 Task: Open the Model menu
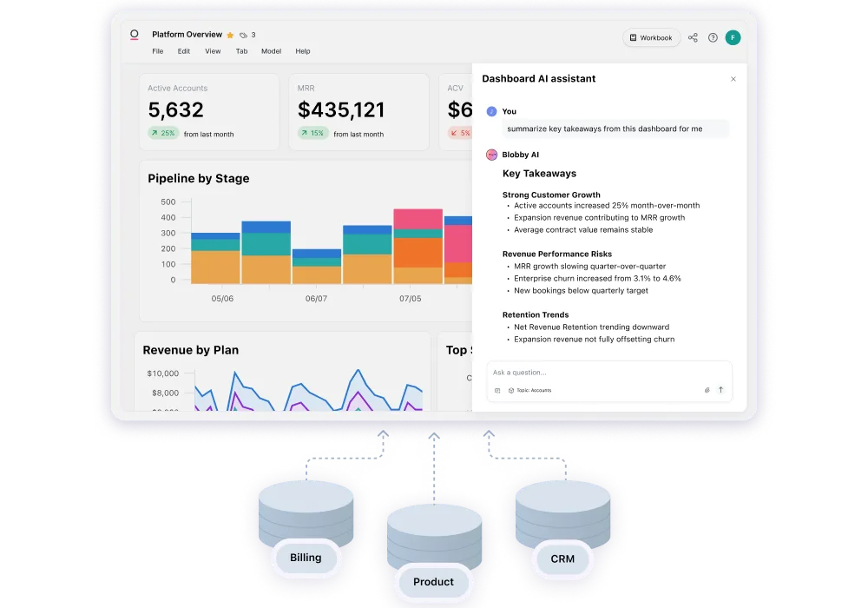coord(271,51)
